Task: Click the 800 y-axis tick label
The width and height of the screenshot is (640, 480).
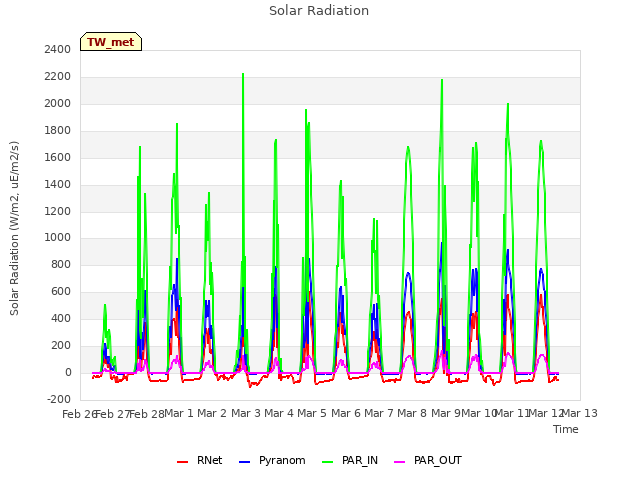Action: 62,264
